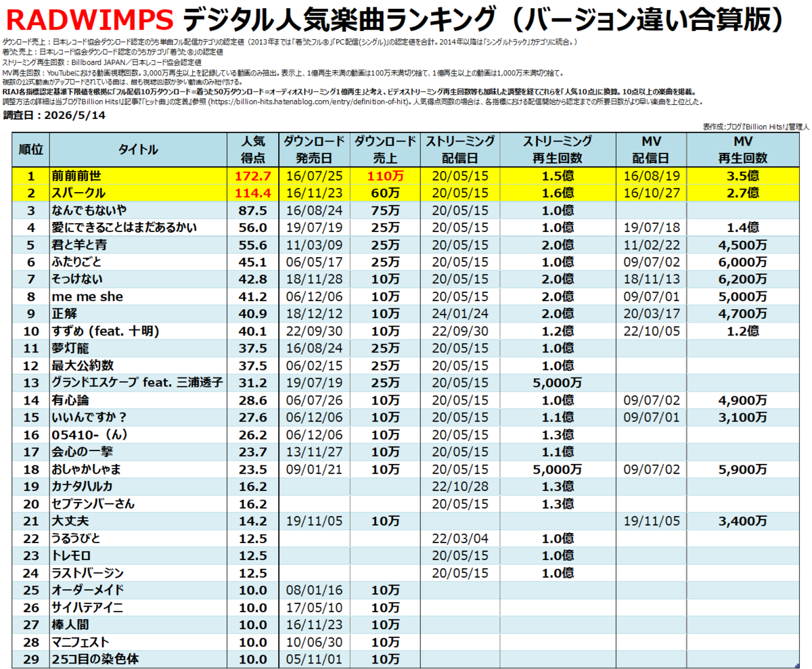Click the 棒人間 title cell

tap(139, 624)
